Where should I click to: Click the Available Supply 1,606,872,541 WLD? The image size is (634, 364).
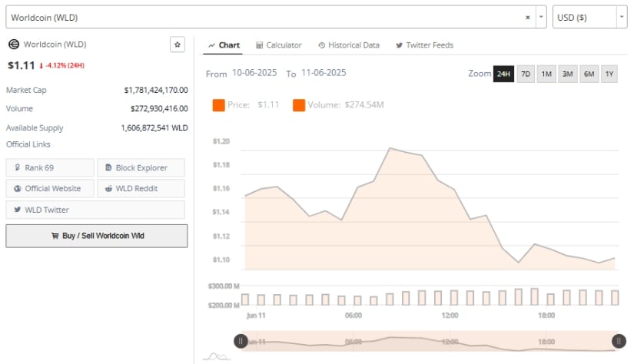[x=154, y=128]
